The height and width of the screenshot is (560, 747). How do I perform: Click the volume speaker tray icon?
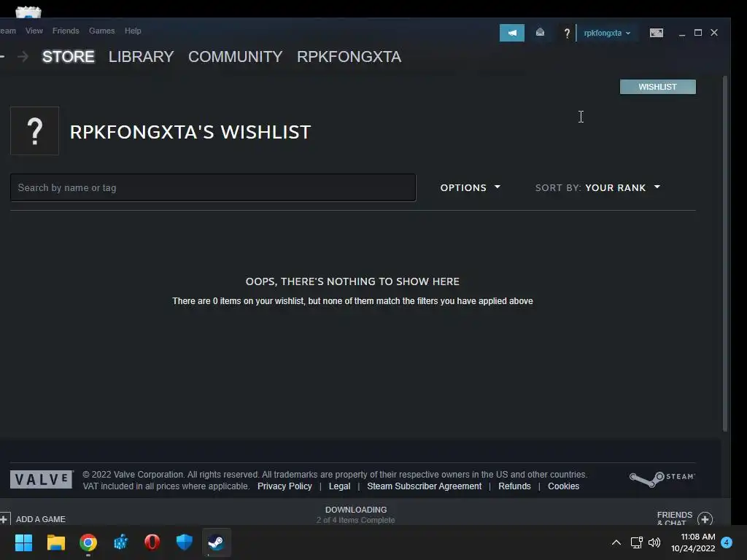tap(654, 542)
